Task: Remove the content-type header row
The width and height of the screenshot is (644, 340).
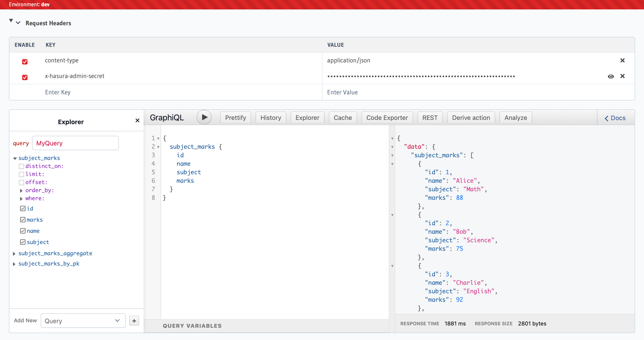Action: pos(622,60)
